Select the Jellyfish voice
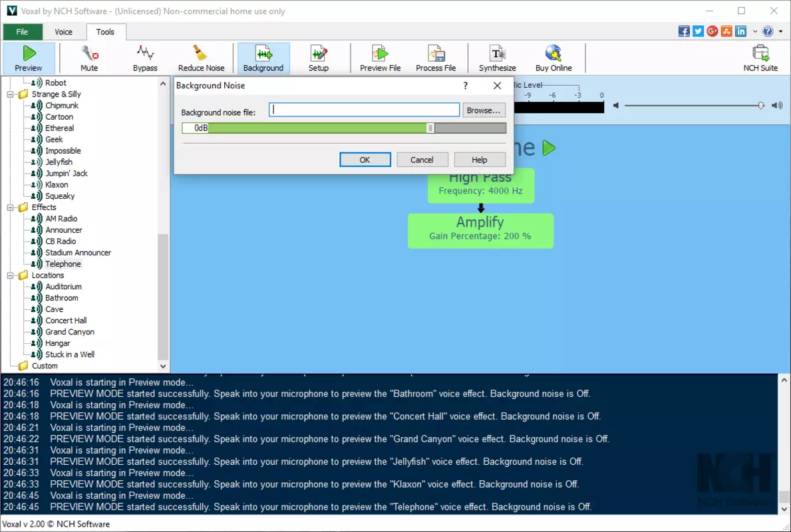 tap(59, 162)
